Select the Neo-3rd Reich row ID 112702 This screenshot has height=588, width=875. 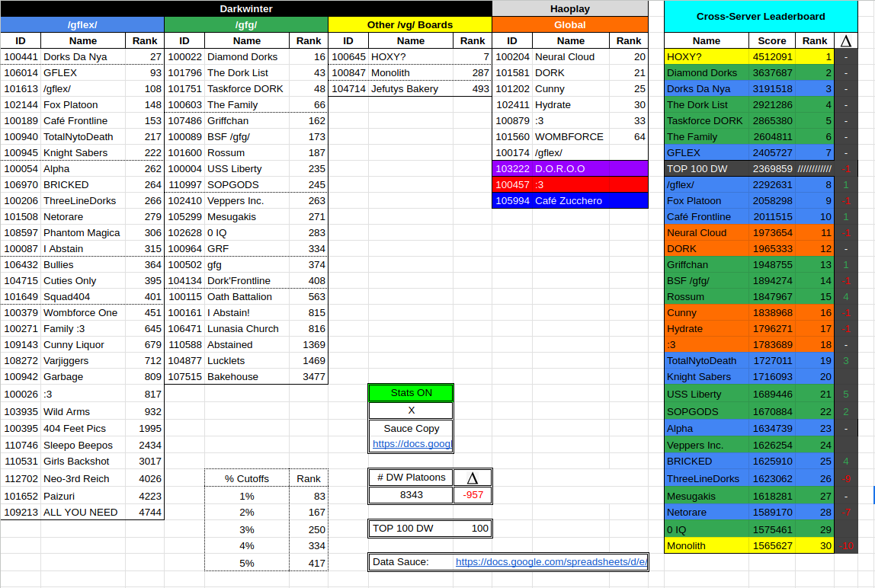(21, 478)
